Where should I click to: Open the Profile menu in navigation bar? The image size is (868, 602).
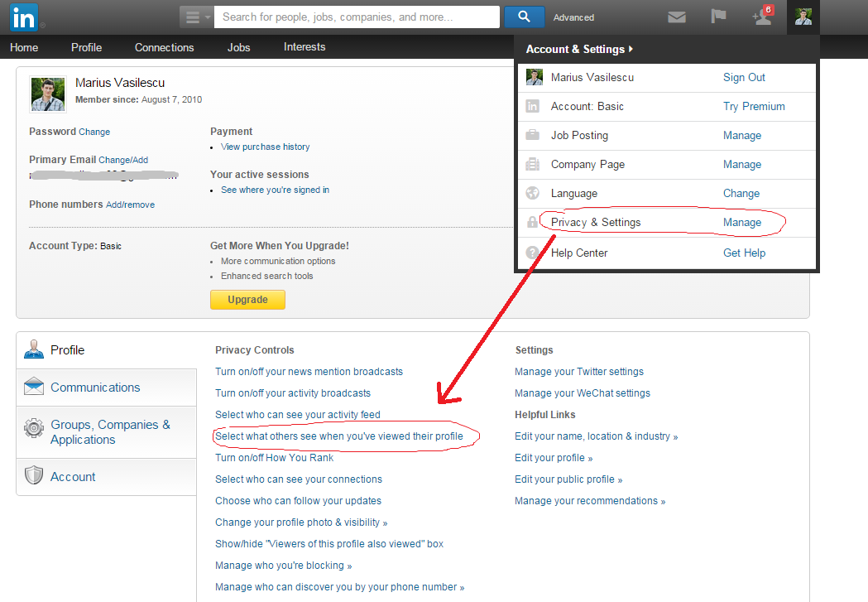(86, 48)
